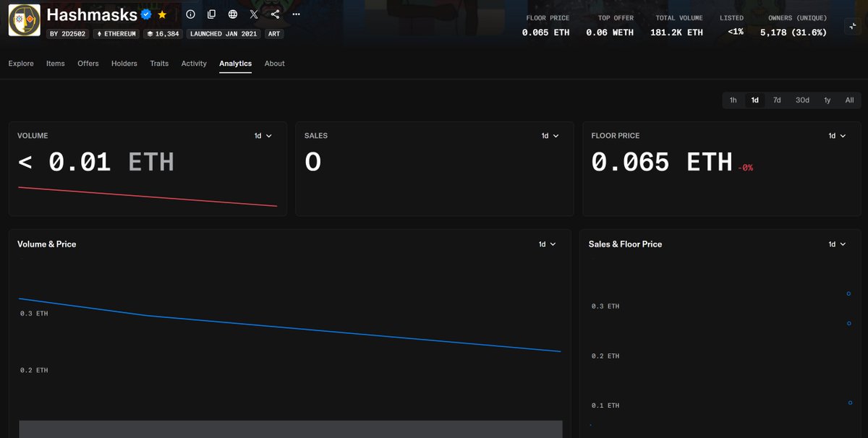Click the BY 2D2502 creator tag
The image size is (868, 438).
[x=68, y=34]
